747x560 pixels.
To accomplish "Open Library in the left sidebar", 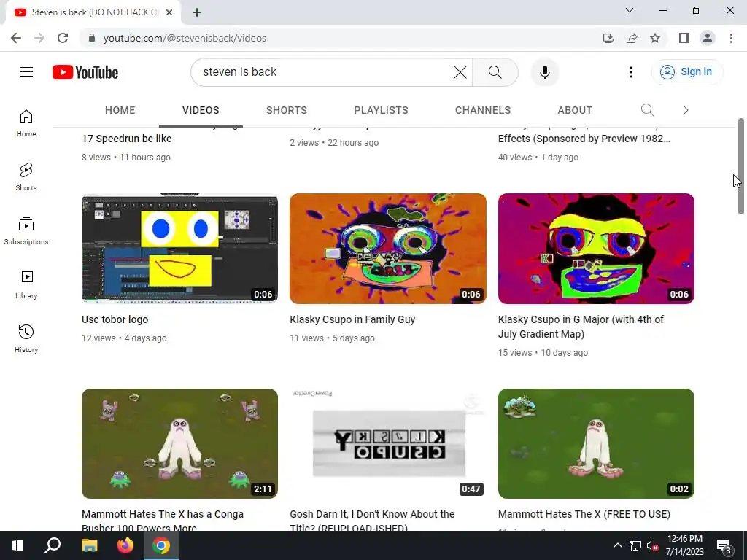I will (x=26, y=285).
